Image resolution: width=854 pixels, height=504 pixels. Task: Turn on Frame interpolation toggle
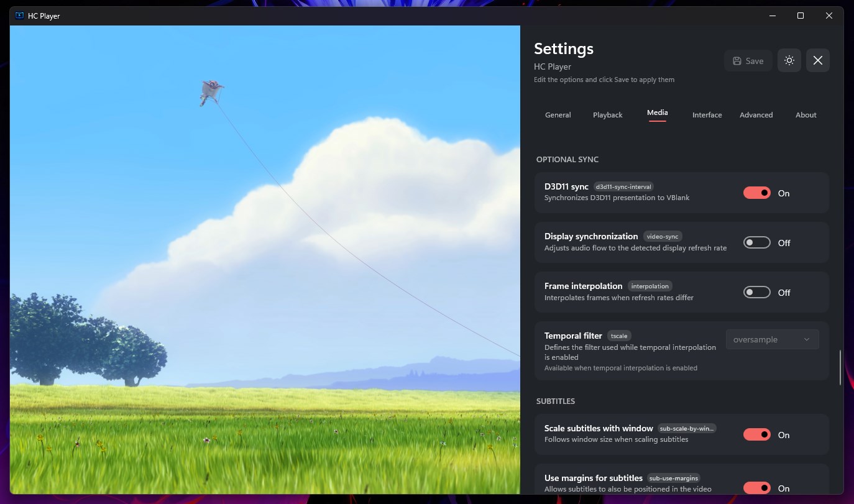pos(757,293)
